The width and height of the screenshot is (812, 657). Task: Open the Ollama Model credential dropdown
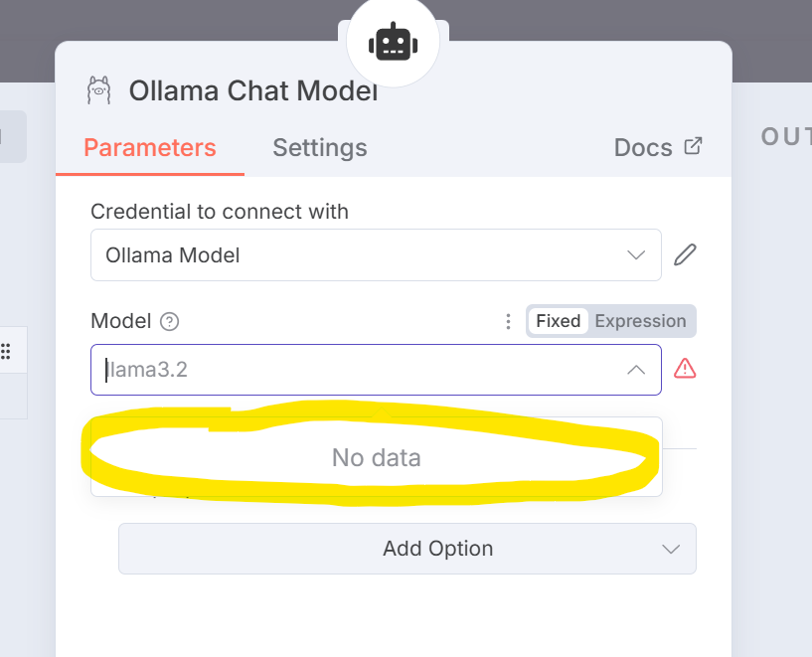point(376,255)
